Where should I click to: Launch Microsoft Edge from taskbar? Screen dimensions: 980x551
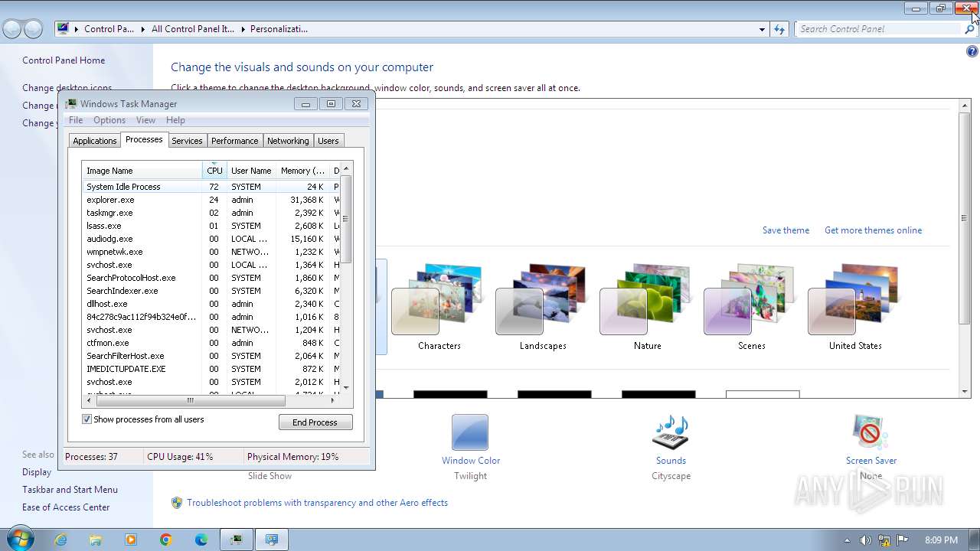201,540
